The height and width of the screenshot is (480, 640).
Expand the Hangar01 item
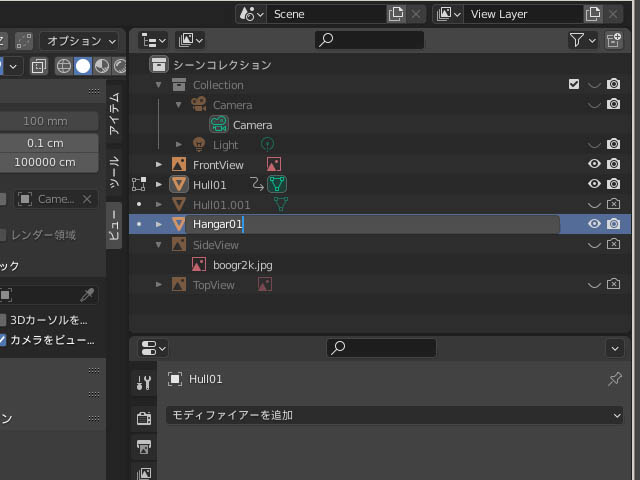click(159, 224)
